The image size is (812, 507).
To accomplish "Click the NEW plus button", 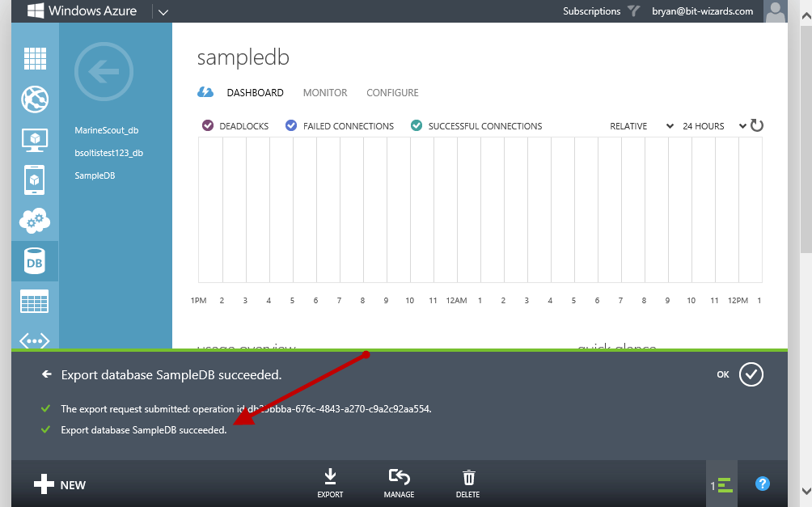I will pyautogui.click(x=60, y=484).
